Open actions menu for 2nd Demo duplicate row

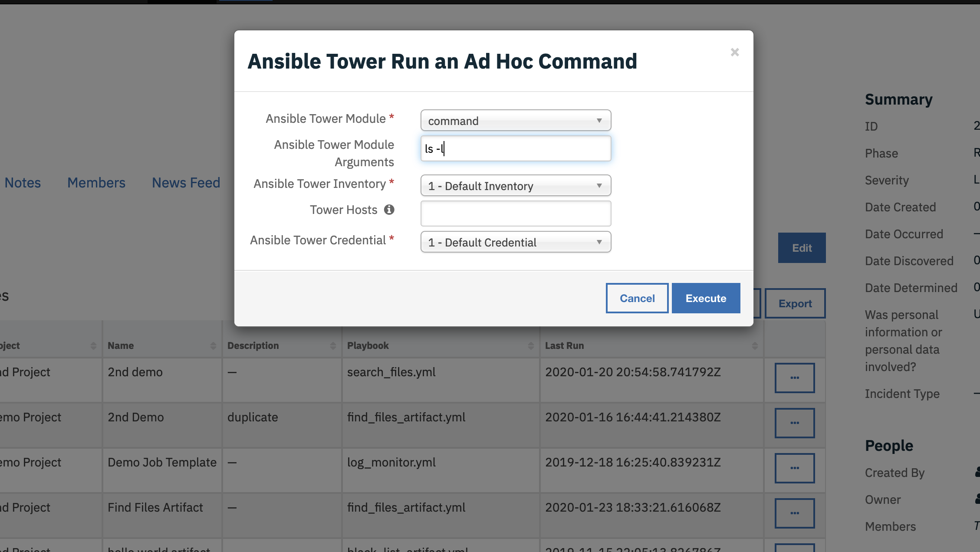tap(795, 423)
